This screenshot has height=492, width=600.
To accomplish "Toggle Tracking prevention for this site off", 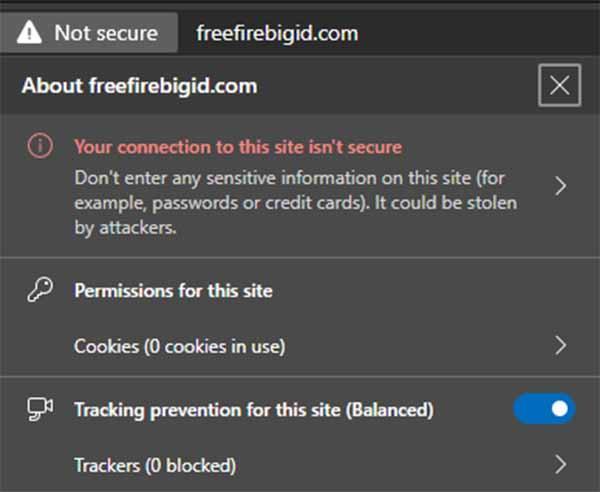I will coord(544,409).
